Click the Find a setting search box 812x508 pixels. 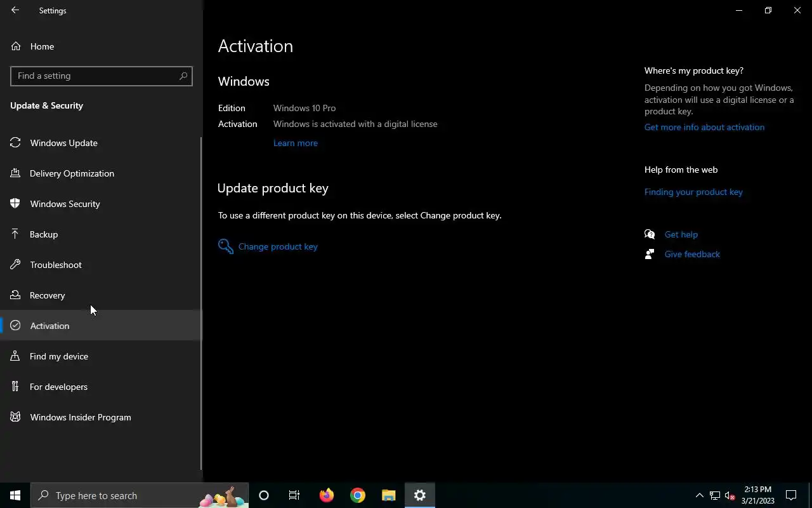(101, 76)
